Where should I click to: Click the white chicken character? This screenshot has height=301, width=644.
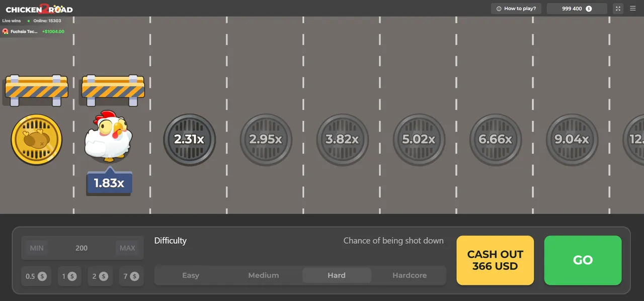[108, 136]
